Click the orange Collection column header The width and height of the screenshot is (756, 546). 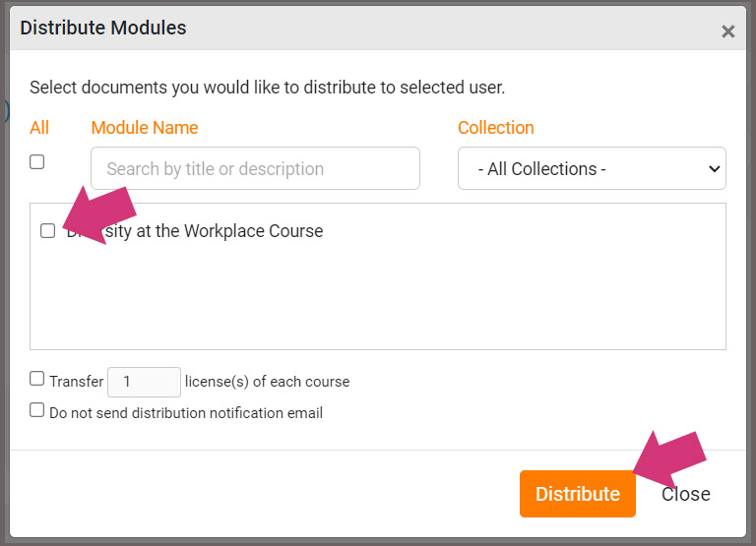click(x=496, y=128)
